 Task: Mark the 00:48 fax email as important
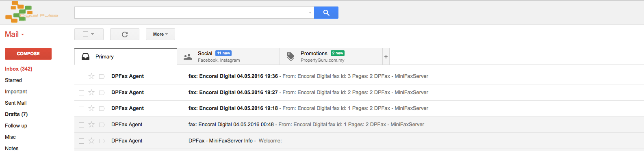(102, 125)
